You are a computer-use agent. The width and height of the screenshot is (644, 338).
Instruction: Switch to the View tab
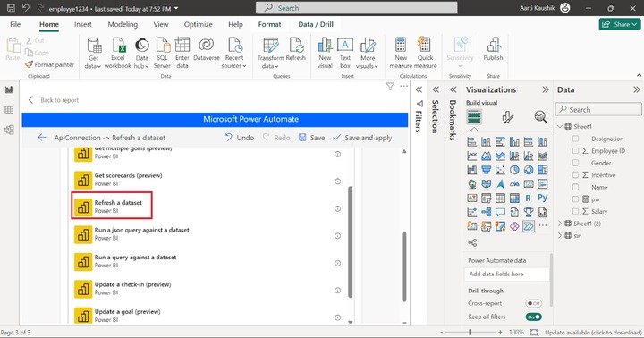[161, 24]
